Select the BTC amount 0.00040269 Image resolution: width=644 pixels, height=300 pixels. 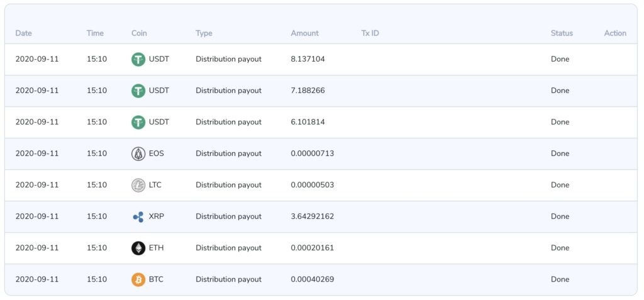[x=312, y=279]
